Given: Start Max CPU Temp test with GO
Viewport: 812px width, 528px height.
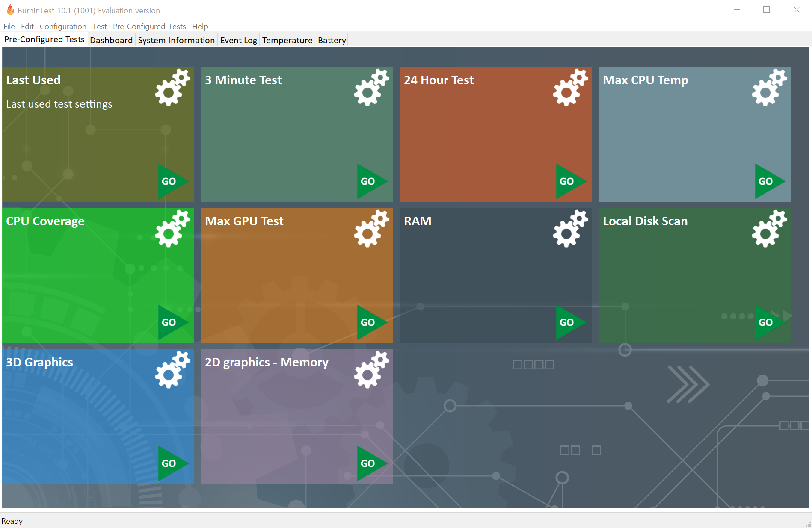Looking at the screenshot, I should [770, 181].
